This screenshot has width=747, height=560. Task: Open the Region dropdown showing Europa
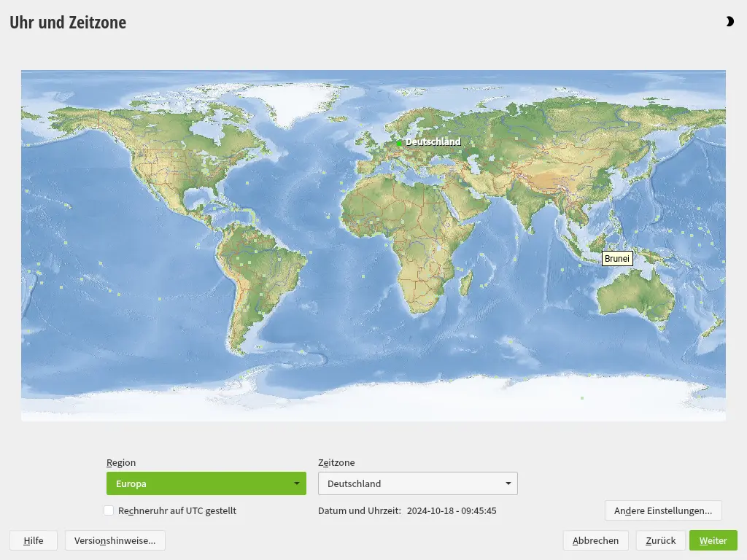click(x=206, y=483)
